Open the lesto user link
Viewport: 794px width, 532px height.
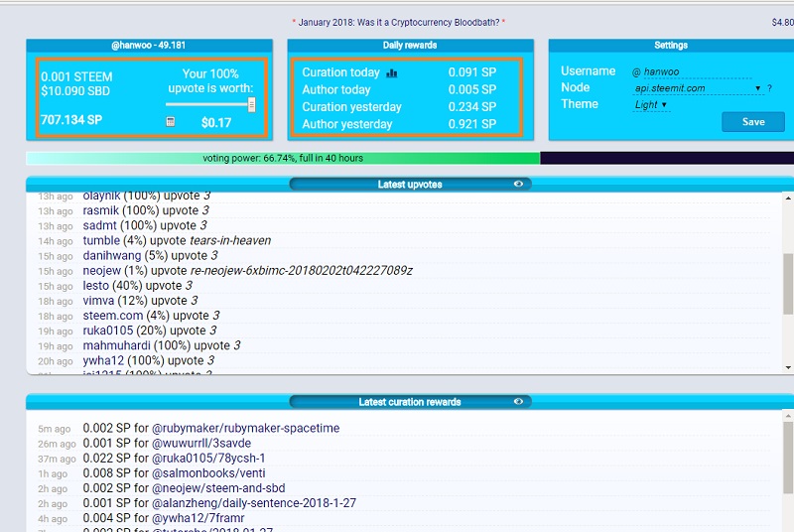(95, 286)
